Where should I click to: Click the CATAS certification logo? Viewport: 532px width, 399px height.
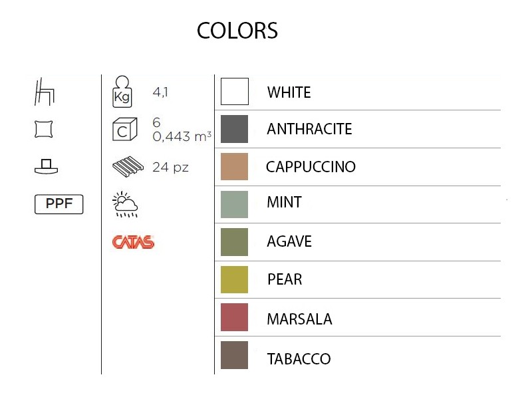pyautogui.click(x=133, y=242)
